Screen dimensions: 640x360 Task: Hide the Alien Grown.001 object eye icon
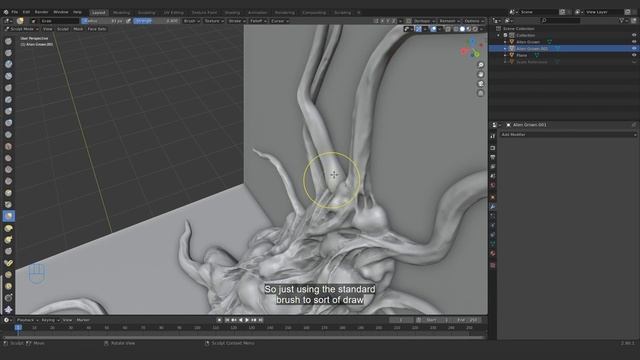(634, 48)
